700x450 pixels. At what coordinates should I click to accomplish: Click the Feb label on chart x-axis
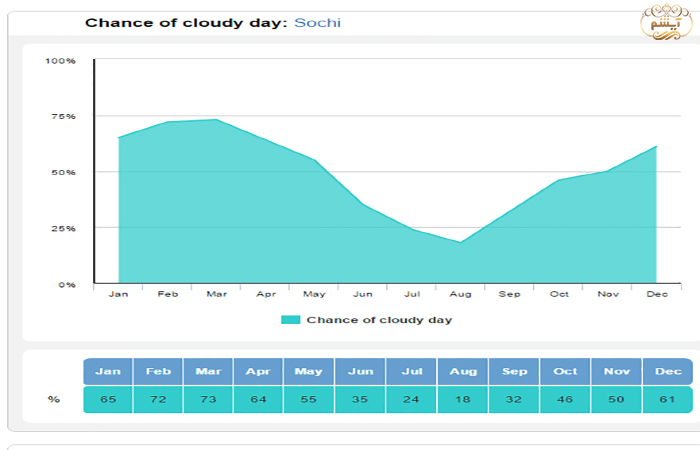[x=168, y=294]
